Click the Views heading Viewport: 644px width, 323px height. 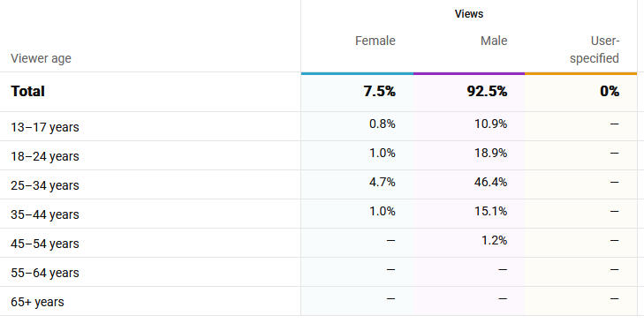[x=469, y=14]
